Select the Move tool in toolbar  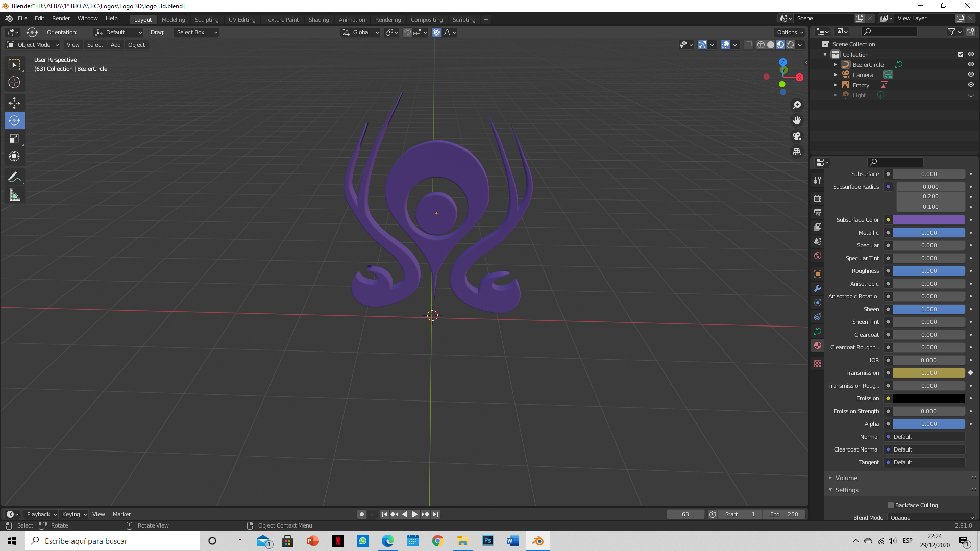click(14, 103)
